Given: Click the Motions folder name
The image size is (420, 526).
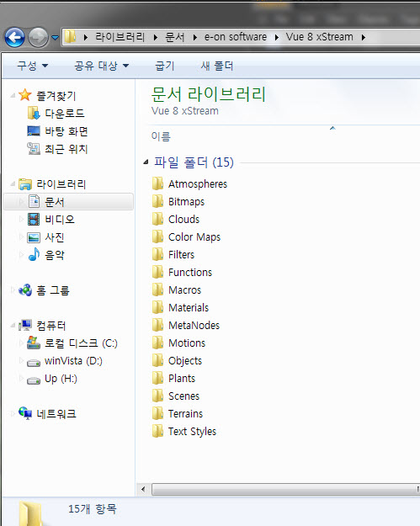Looking at the screenshot, I should (187, 343).
